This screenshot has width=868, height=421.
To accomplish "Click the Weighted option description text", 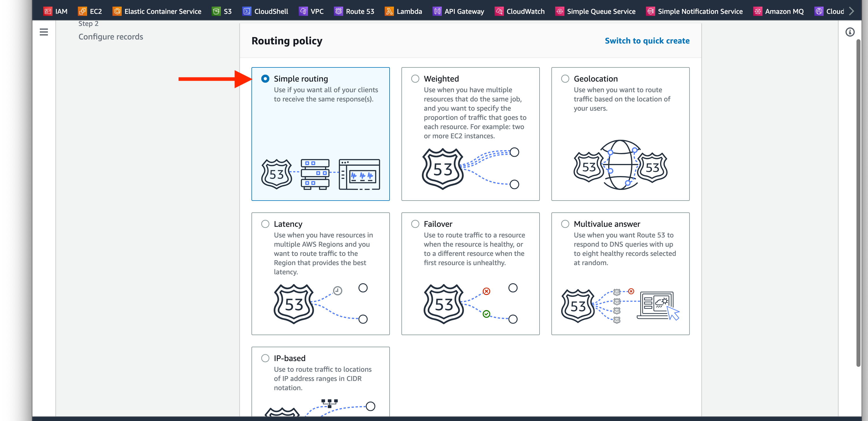I will coord(475,113).
